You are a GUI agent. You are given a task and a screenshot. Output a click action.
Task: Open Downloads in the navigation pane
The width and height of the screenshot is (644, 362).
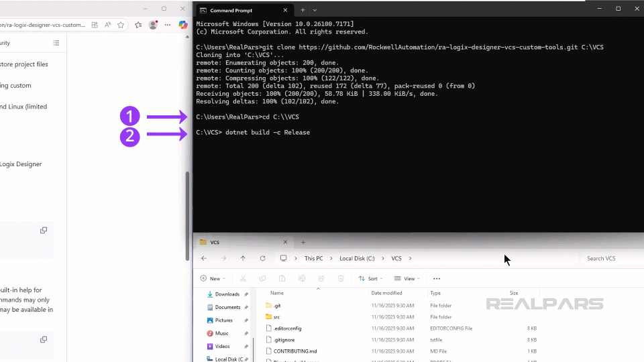click(227, 294)
